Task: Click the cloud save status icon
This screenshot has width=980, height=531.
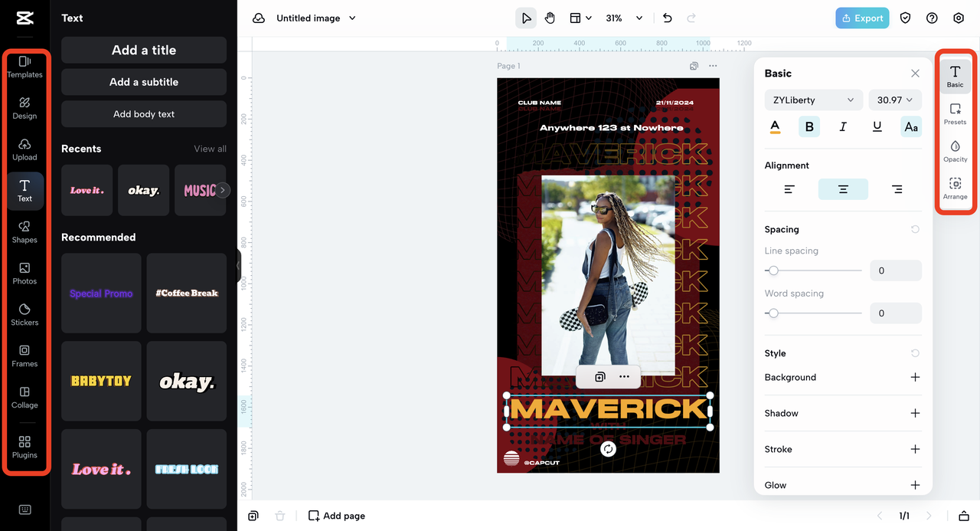Action: point(259,18)
